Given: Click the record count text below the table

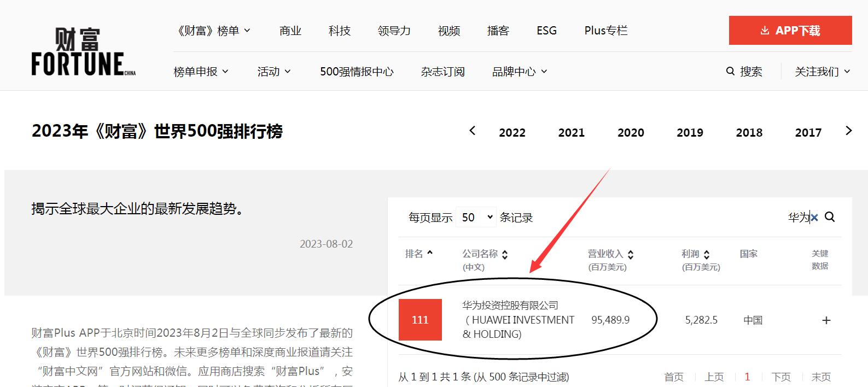Looking at the screenshot, I should (483, 377).
